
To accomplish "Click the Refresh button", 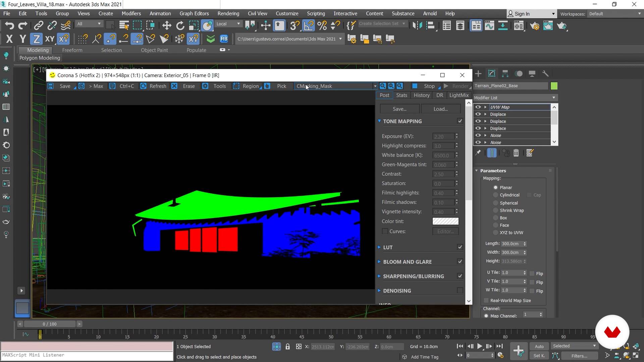I will [x=154, y=86].
